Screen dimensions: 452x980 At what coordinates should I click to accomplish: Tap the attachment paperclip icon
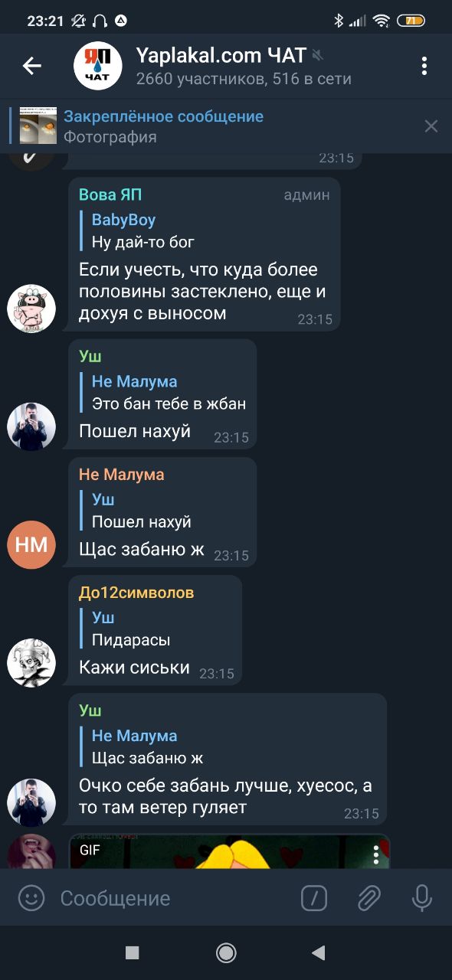click(368, 897)
